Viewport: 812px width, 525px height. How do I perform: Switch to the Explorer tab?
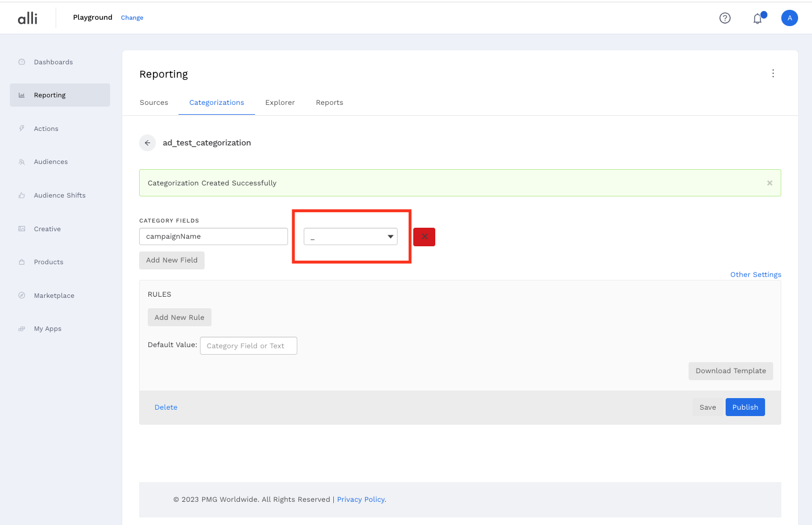point(280,103)
